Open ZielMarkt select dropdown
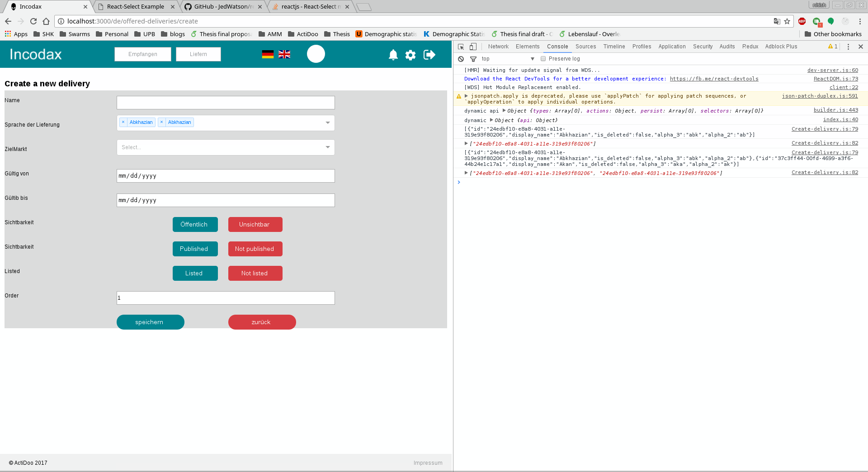Screen dimensions: 868x472 [x=226, y=147]
